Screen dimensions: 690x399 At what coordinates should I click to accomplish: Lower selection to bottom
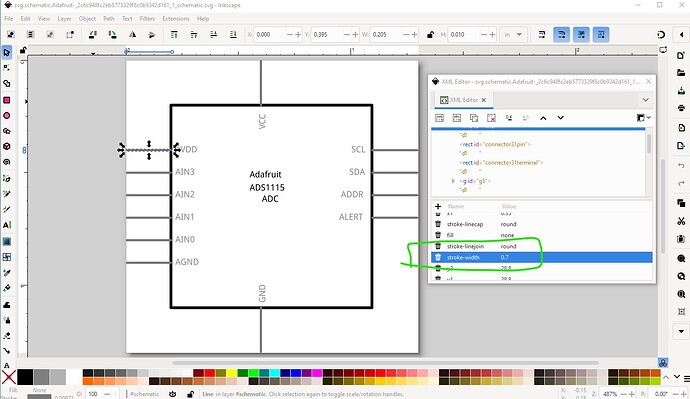(233, 34)
